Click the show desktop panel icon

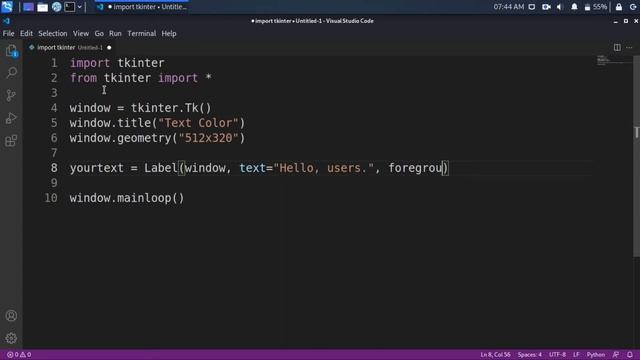(28, 7)
